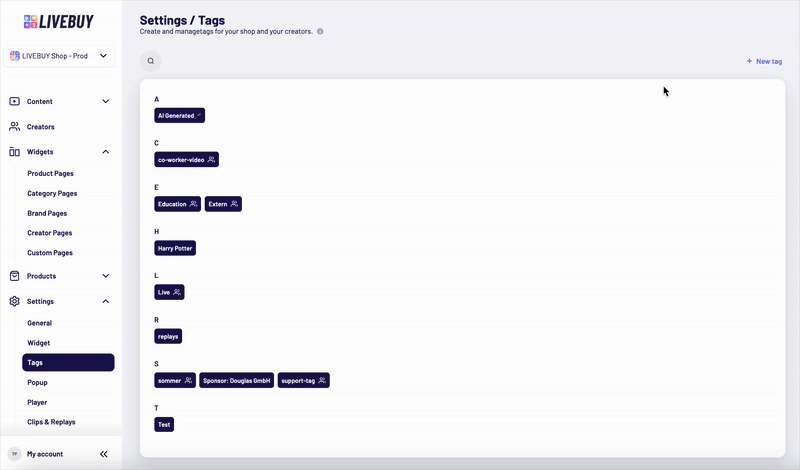The width and height of the screenshot is (800, 470).
Task: Open General settings
Action: 39,323
